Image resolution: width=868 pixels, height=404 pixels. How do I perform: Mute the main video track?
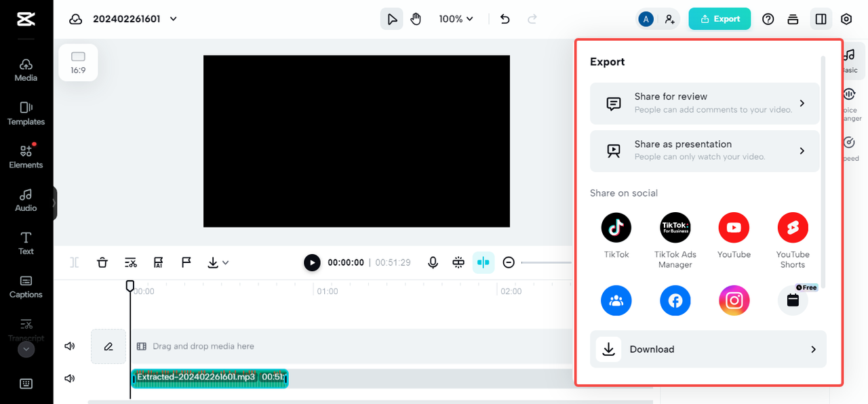[69, 346]
